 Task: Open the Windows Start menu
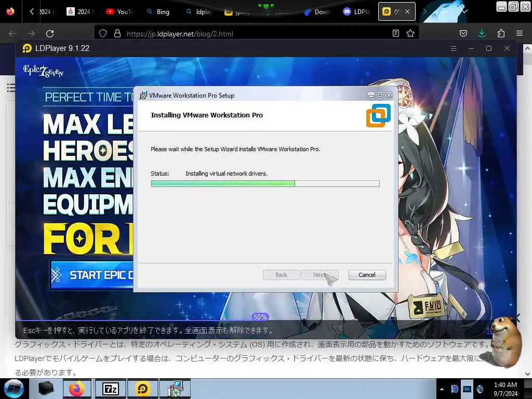[x=14, y=389]
